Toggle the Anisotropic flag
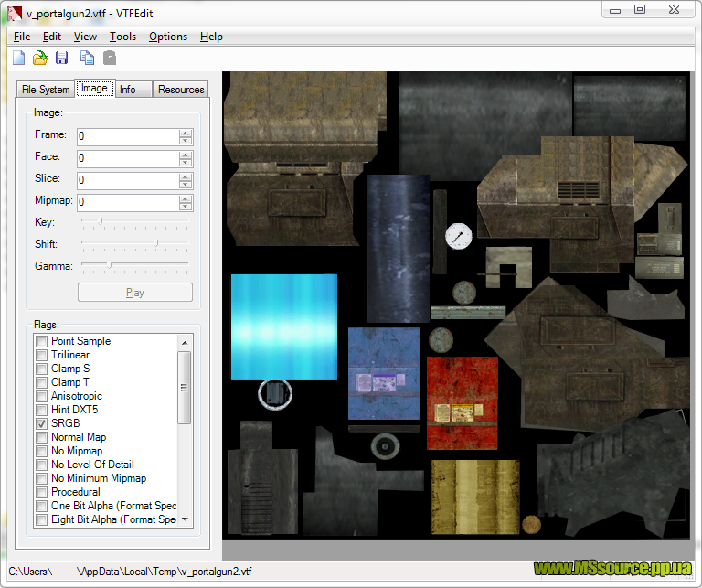This screenshot has height=588, width=702. [42, 396]
